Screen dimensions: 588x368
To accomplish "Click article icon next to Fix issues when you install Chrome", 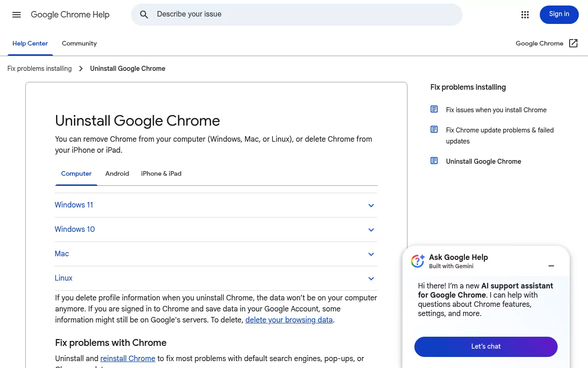I will click(x=434, y=109).
